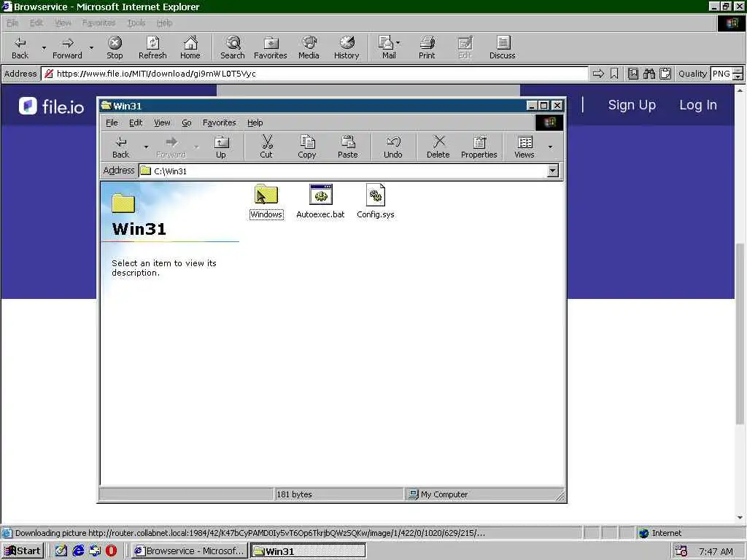Expand more toolbar options arrow after Views

point(550,147)
